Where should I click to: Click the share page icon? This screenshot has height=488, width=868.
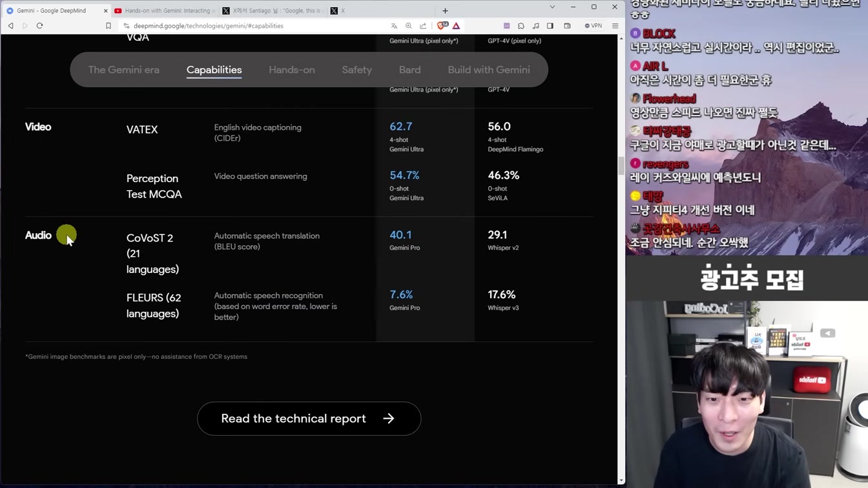pos(423,26)
